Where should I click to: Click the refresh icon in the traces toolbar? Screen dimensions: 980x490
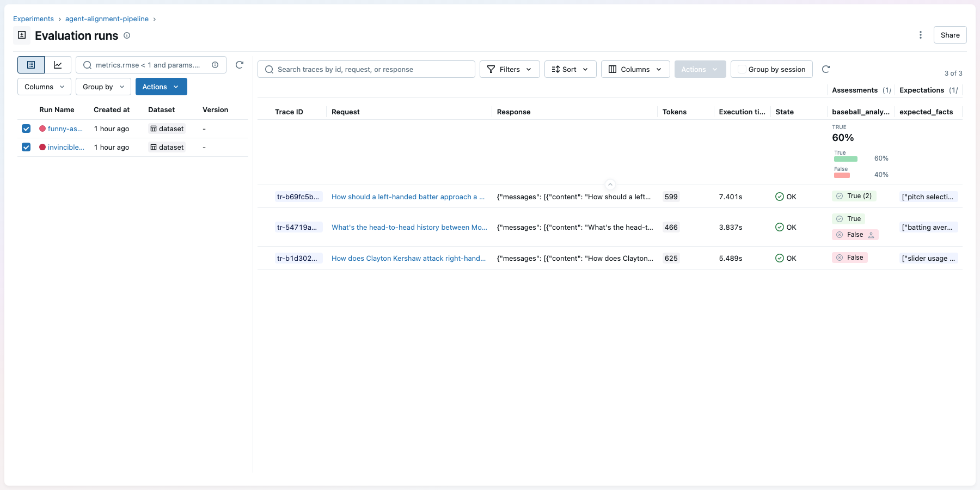(x=826, y=69)
